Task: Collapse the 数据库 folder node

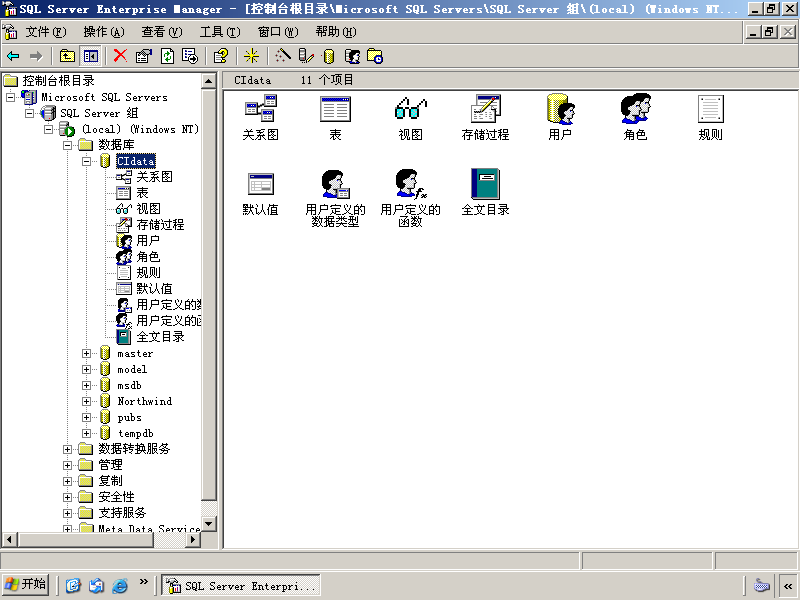Action: point(67,145)
